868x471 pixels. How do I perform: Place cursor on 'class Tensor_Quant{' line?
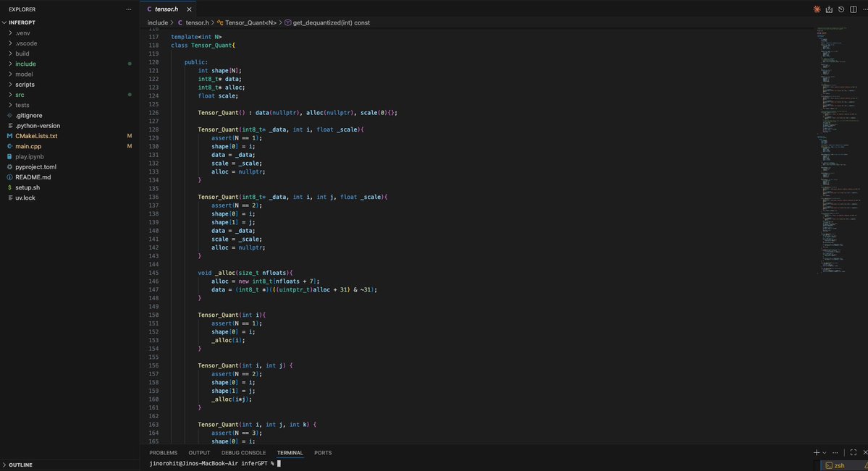pos(203,46)
